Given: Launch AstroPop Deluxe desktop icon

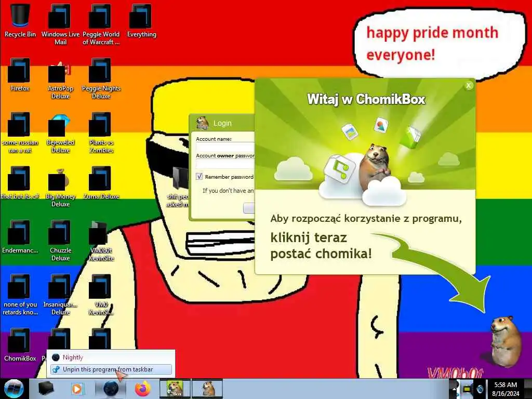Looking at the screenshot, I should pyautogui.click(x=60, y=79).
